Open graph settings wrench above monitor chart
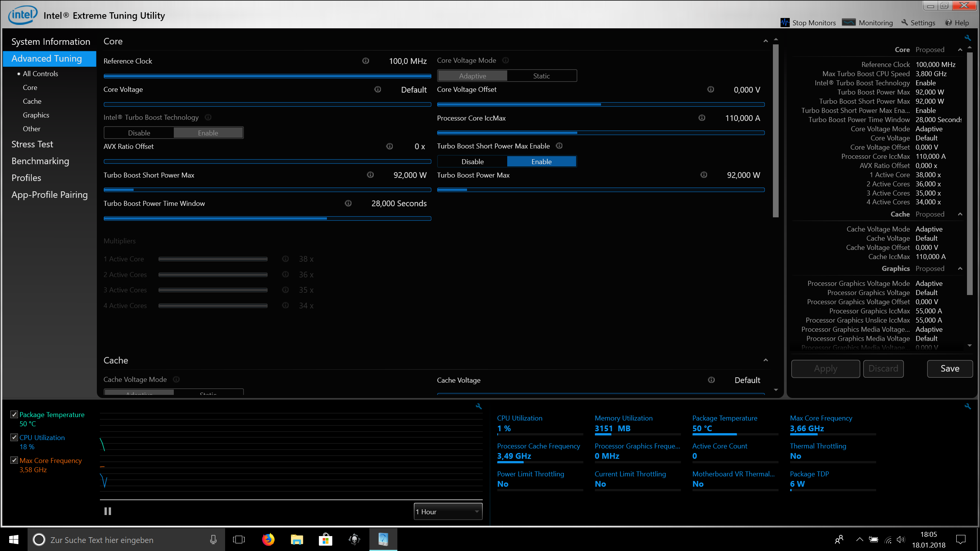 click(x=479, y=406)
